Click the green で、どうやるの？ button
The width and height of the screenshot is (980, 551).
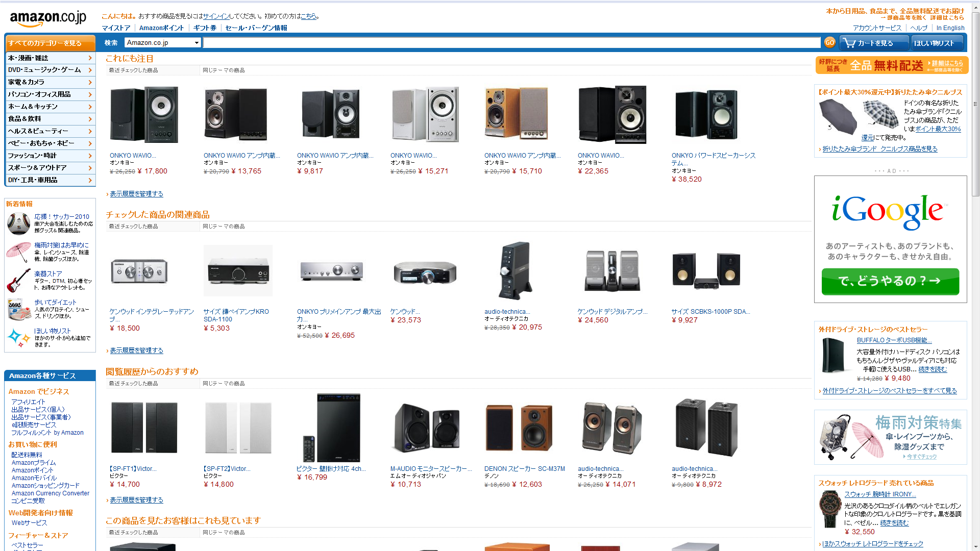(890, 281)
